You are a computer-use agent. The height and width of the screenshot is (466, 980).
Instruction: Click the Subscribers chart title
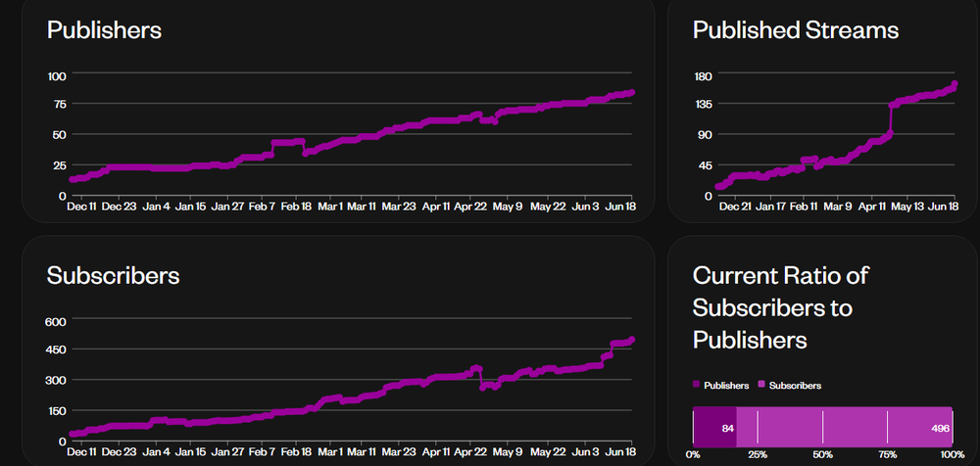pyautogui.click(x=113, y=275)
